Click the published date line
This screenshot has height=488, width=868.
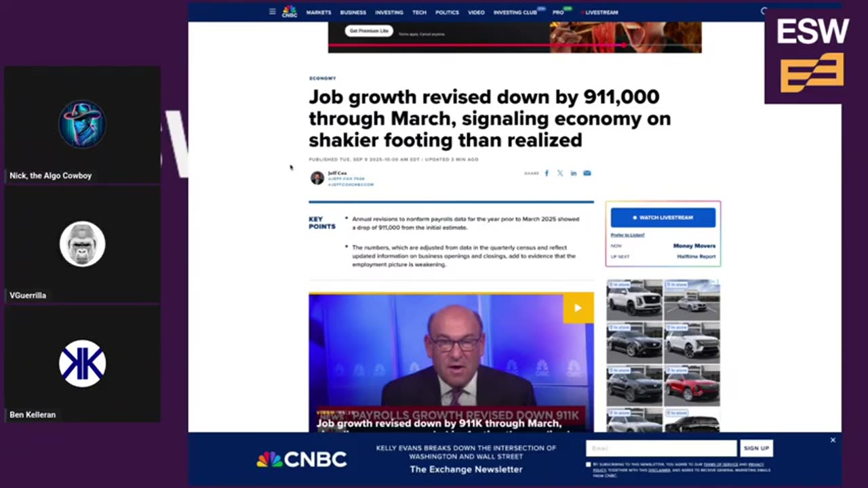tap(393, 159)
